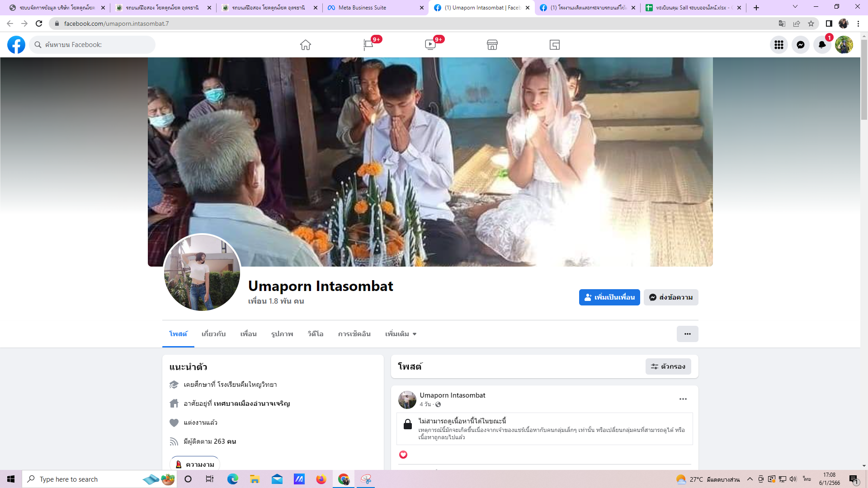Open the Watch video icon
This screenshot has height=488, width=868.
[x=430, y=45]
